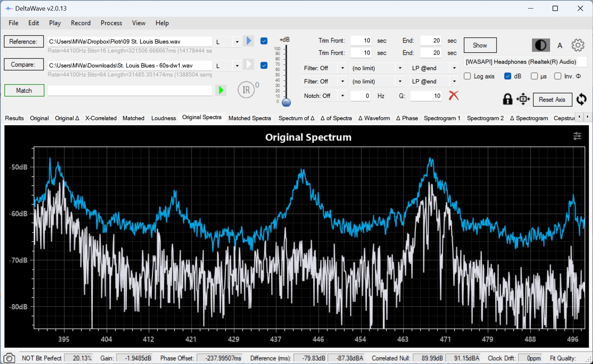593x364 pixels.
Task: Enable the µs checkbox
Action: pos(534,76)
